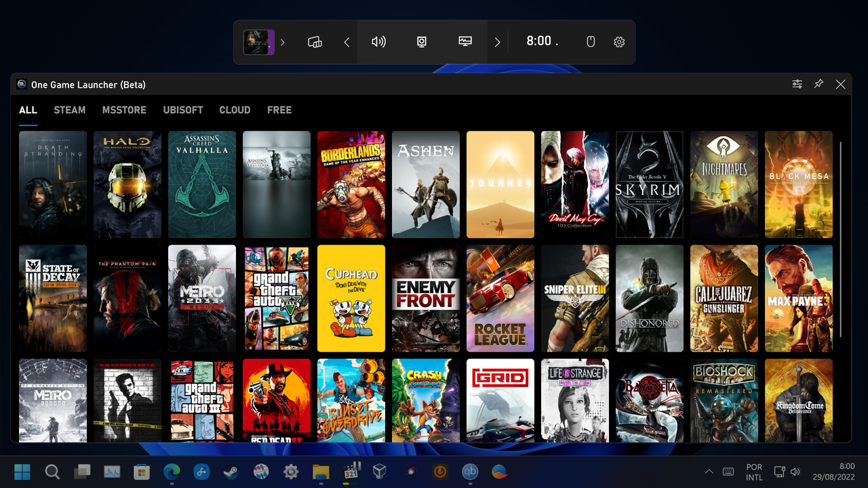Open BioShock Remastered cover
This screenshot has width=868, height=488.
pos(724,401)
